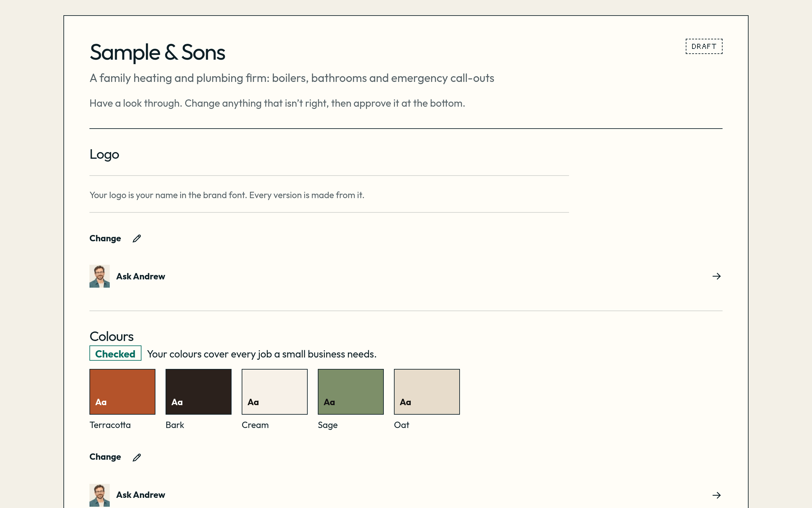Select the Oat colour swatch
Image resolution: width=812 pixels, height=508 pixels.
coord(427,392)
